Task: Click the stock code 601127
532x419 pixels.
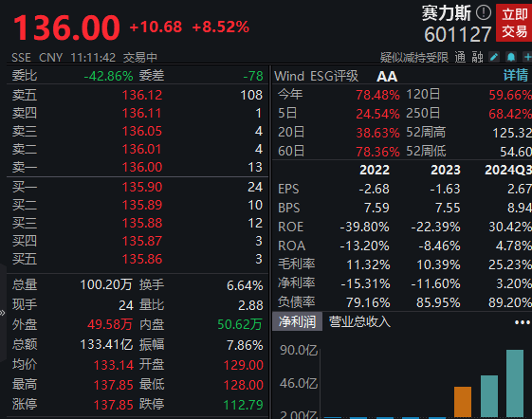Action: coord(458,34)
